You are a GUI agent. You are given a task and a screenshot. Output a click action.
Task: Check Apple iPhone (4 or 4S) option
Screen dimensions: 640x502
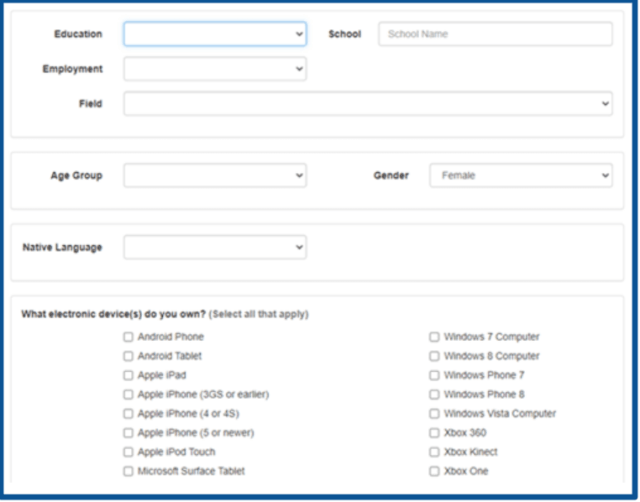pyautogui.click(x=128, y=413)
